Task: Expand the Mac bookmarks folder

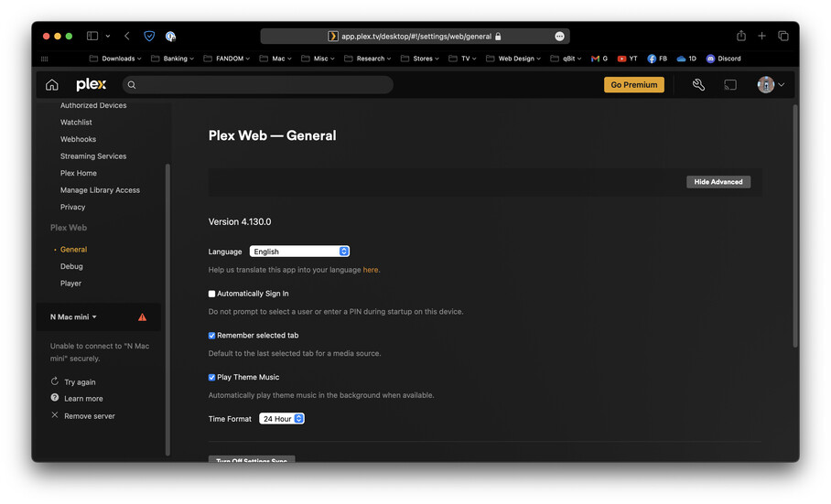Action: pyautogui.click(x=275, y=59)
